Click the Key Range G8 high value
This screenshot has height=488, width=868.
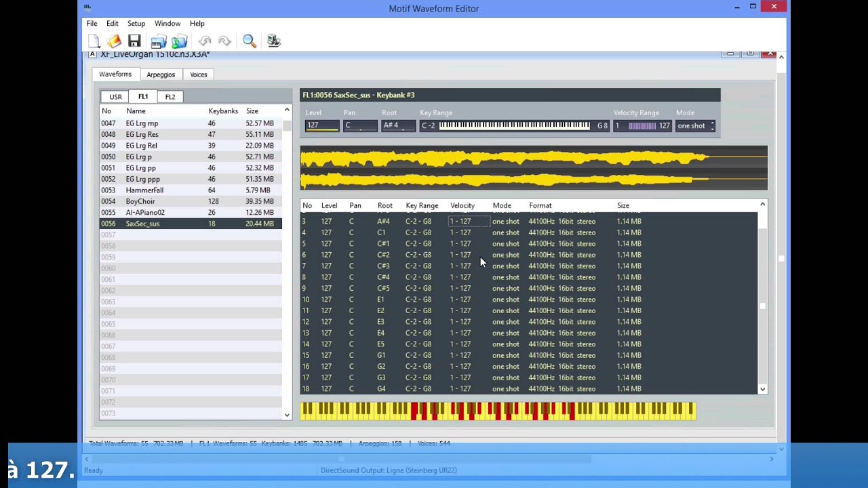pyautogui.click(x=602, y=125)
